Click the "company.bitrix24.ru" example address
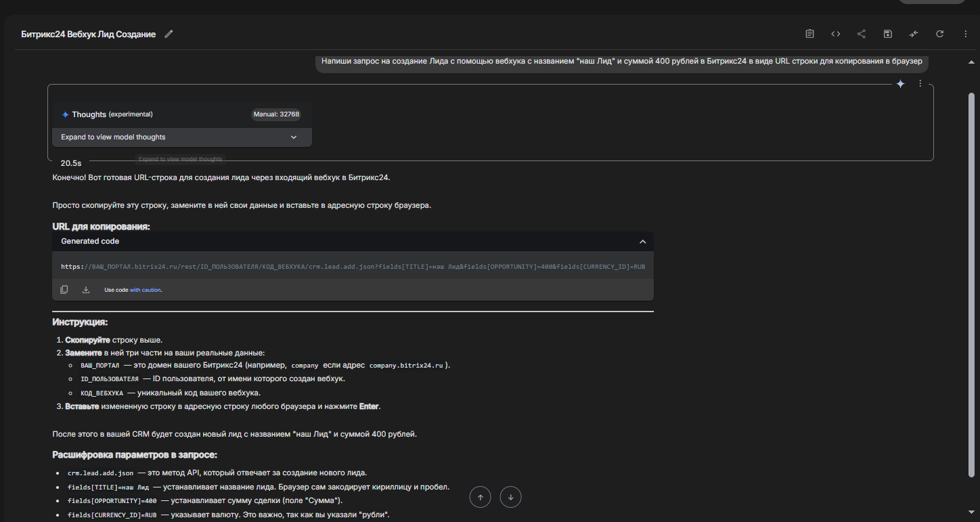 [x=406, y=366]
